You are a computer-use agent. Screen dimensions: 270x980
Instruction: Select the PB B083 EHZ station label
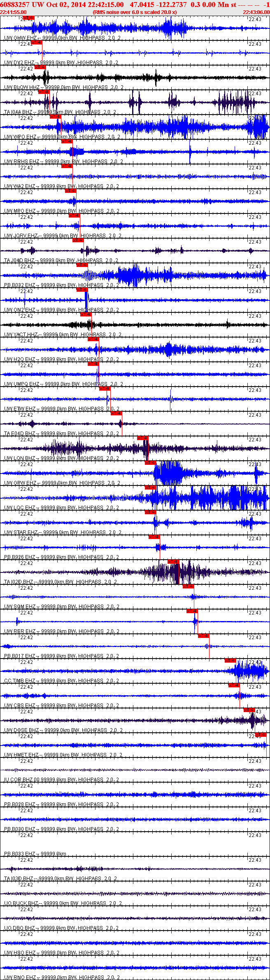(20, 854)
